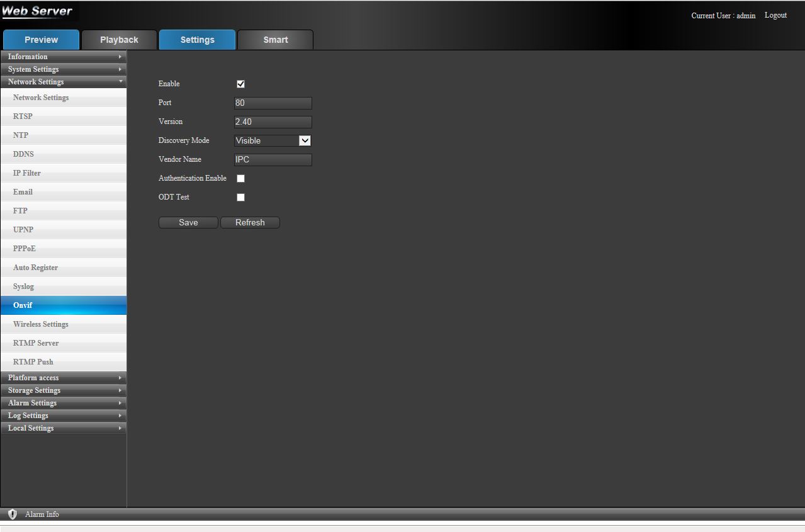805x532 pixels.
Task: Click the Web Server logo
Action: coord(38,11)
